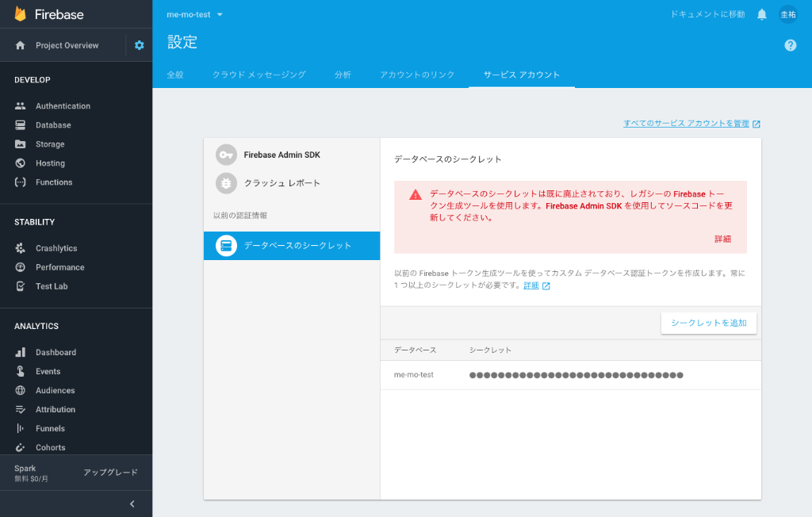
Task: Switch to the アカウントのリンク tab
Action: tap(417, 75)
